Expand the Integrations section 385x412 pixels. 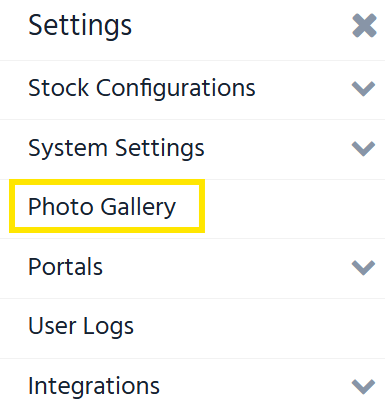tap(192, 386)
